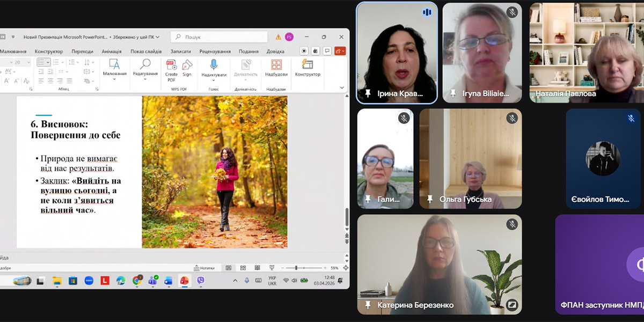Toggle the Нотатки notes pane
644x322 pixels.
click(x=204, y=268)
